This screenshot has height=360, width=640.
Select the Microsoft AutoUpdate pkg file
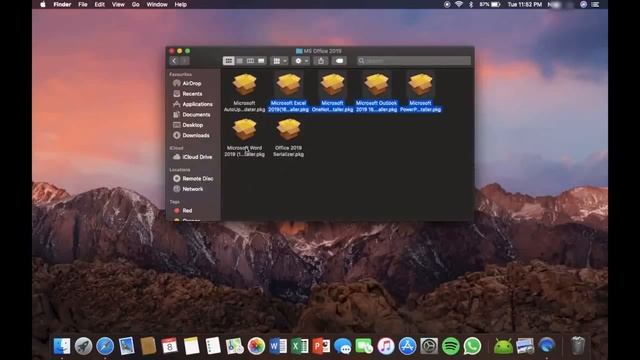point(244,92)
